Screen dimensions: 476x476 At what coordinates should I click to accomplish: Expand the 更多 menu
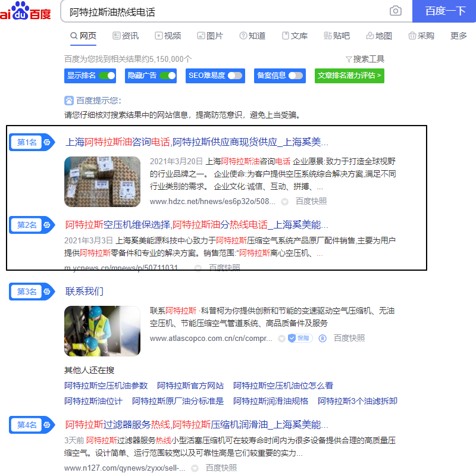click(458, 36)
